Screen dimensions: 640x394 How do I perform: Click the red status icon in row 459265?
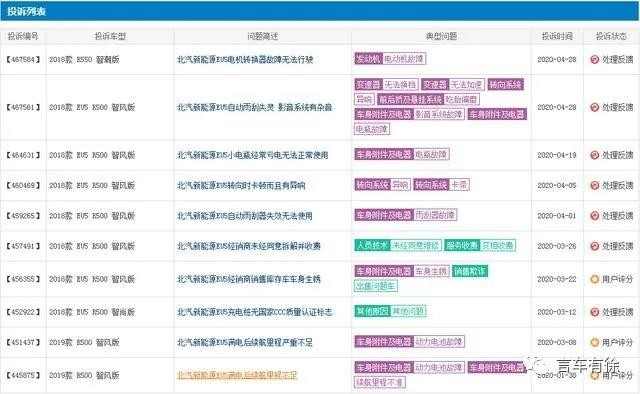[x=594, y=216]
